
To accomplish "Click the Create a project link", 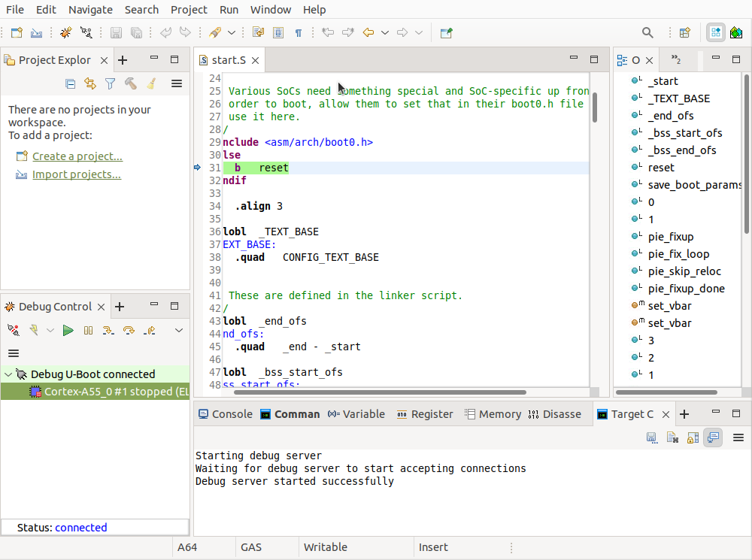I will click(77, 156).
